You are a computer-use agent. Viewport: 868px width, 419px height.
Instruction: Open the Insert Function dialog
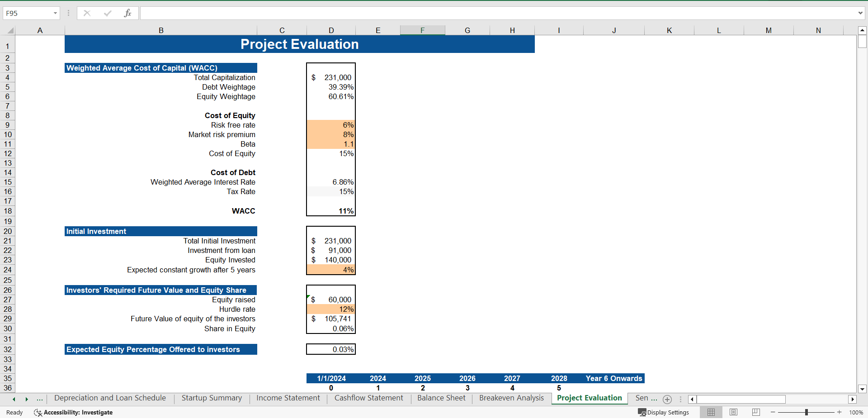[128, 13]
